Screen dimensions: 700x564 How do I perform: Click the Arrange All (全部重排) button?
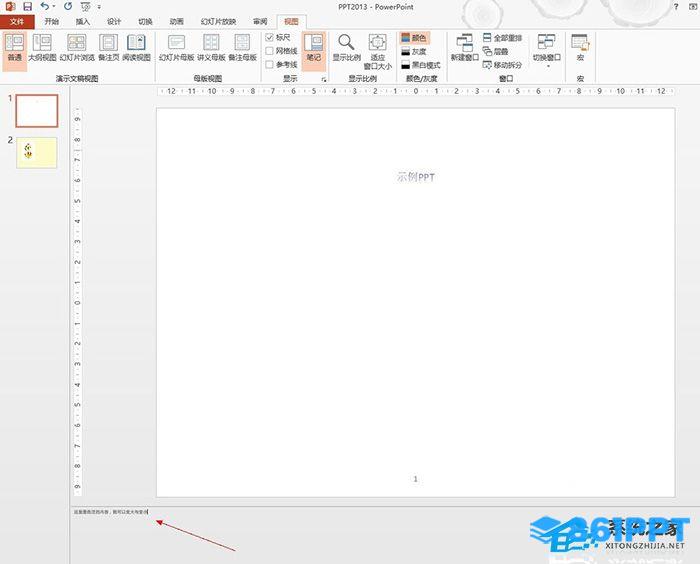coord(503,37)
